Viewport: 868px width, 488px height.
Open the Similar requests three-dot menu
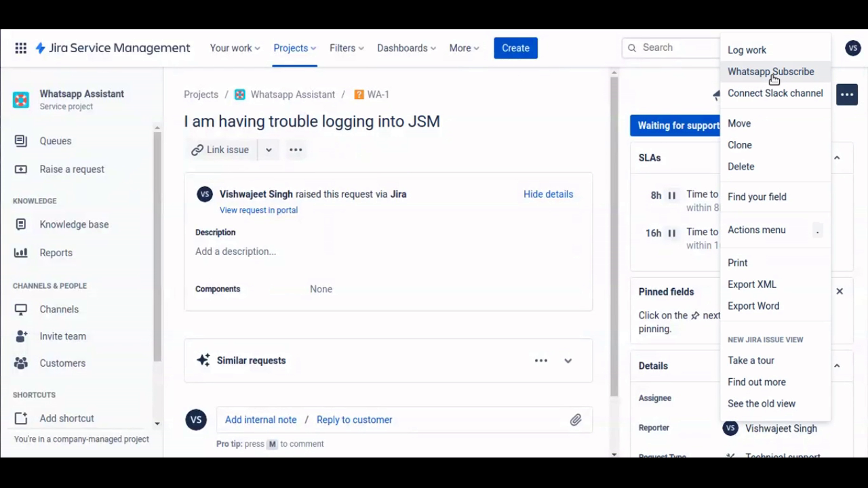coord(541,361)
